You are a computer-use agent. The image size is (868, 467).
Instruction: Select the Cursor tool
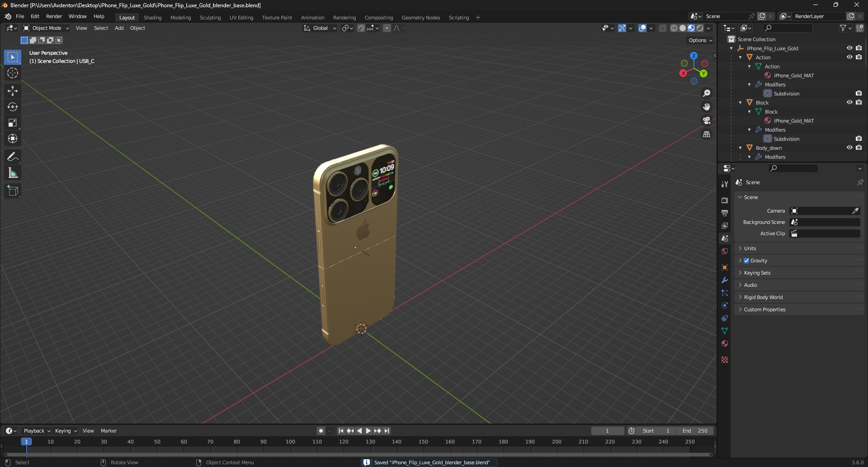pyautogui.click(x=13, y=73)
